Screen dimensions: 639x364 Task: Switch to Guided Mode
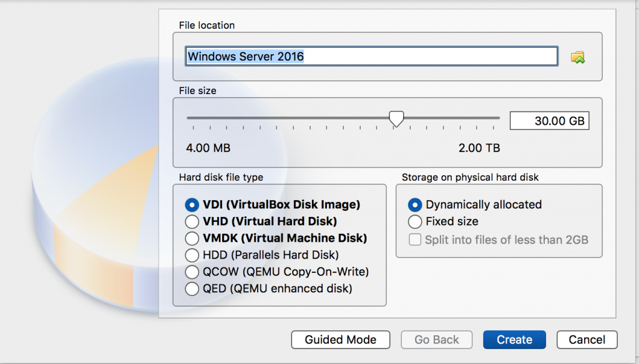tap(340, 340)
